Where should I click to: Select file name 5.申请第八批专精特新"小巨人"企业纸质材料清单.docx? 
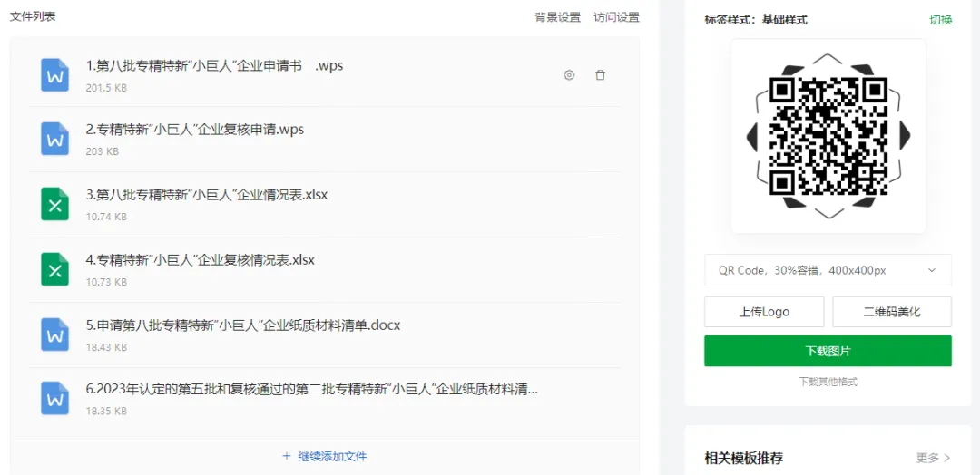pyautogui.click(x=242, y=325)
